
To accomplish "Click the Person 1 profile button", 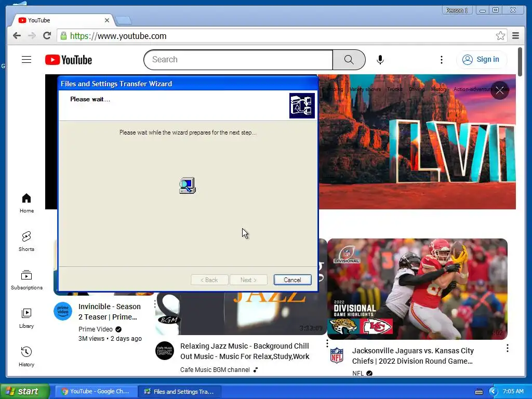I will click(x=457, y=10).
